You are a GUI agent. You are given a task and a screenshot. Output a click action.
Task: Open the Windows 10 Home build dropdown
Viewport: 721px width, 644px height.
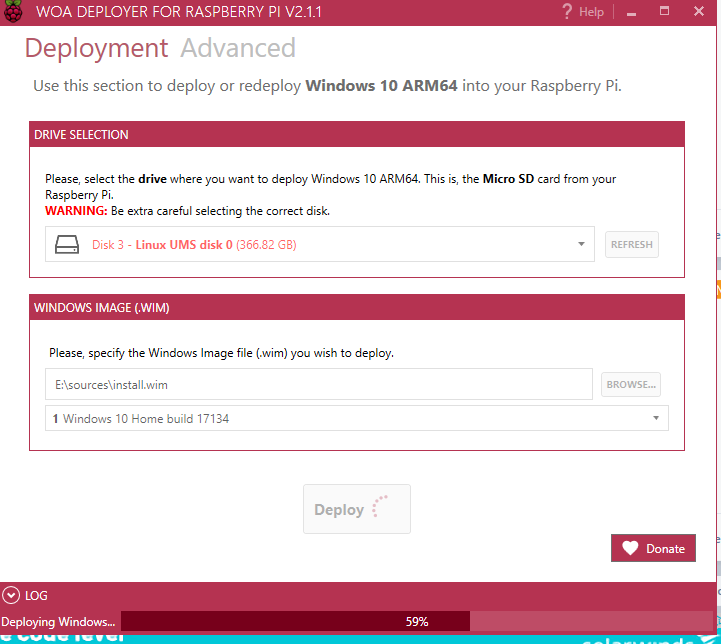click(356, 418)
